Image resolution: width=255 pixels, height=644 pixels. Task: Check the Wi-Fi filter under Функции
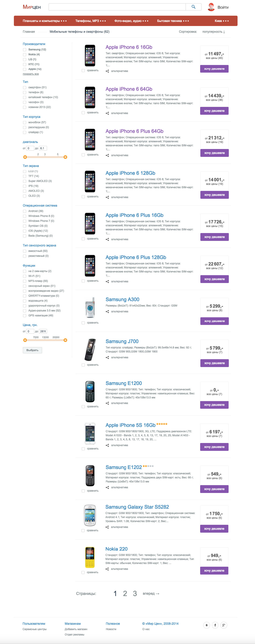point(24,276)
